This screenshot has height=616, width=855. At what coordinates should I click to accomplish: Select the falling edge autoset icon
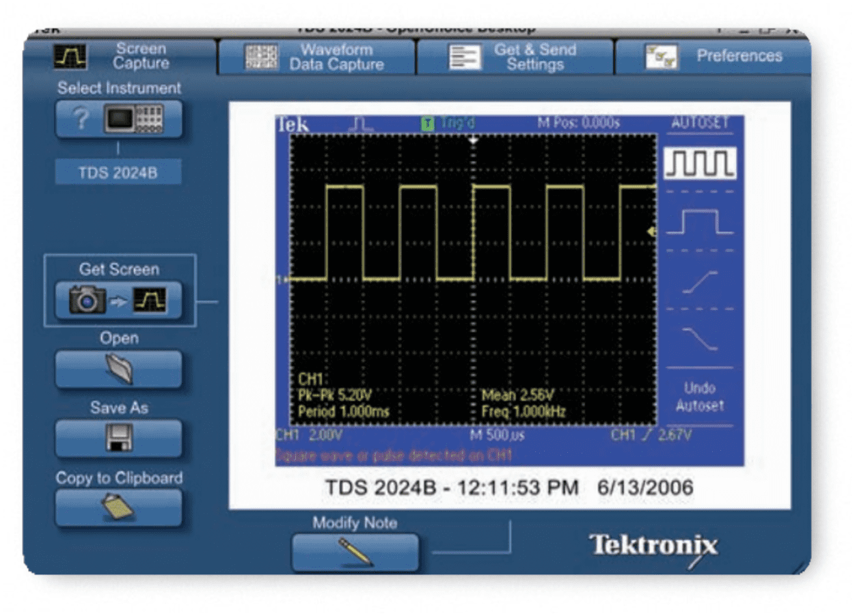click(x=700, y=337)
